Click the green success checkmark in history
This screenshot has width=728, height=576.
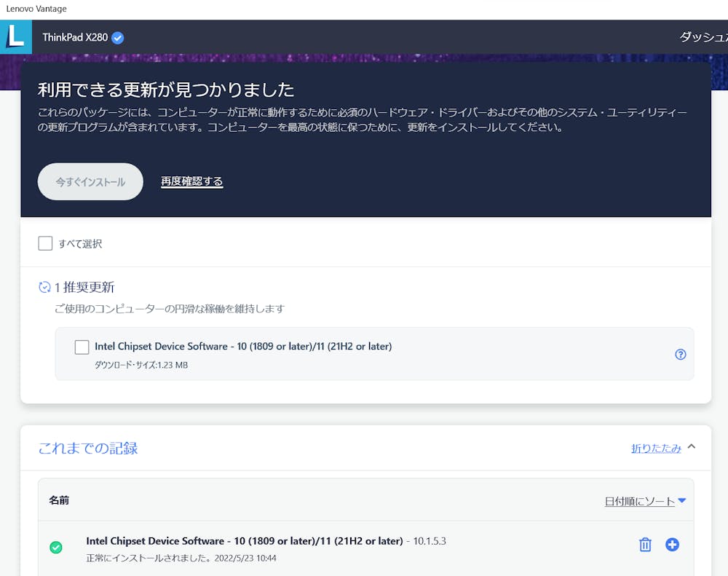click(x=56, y=547)
